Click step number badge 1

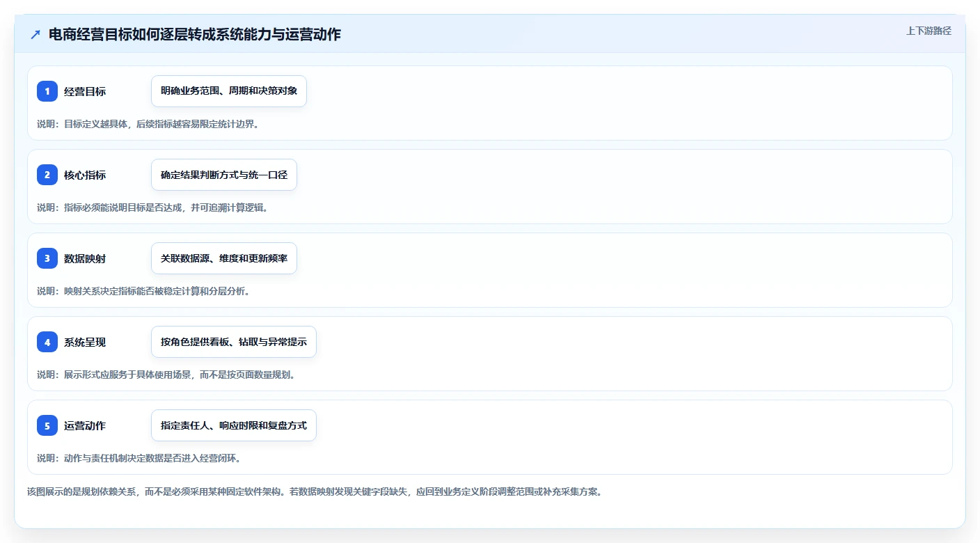47,91
